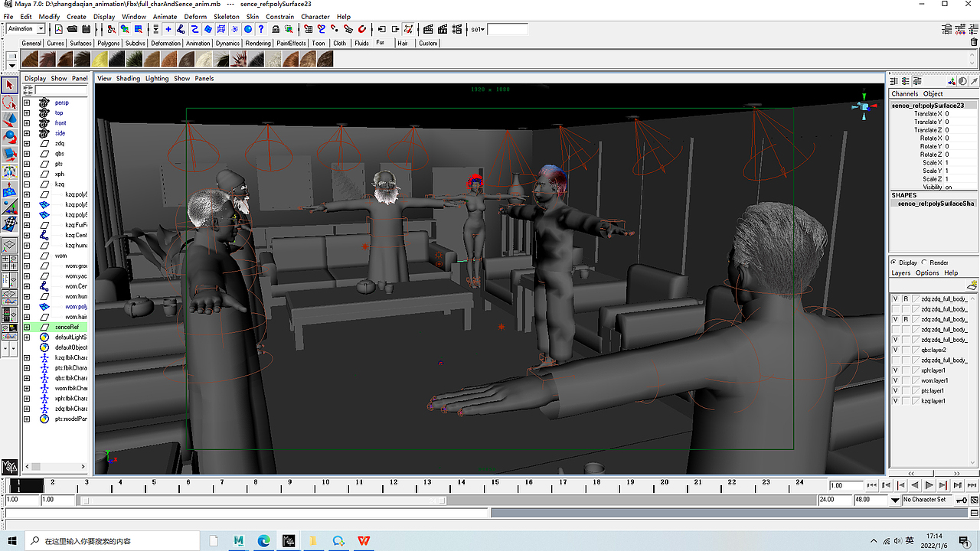The height and width of the screenshot is (551, 980).
Task: Toggle visibility of wom:layer1
Action: [895, 380]
